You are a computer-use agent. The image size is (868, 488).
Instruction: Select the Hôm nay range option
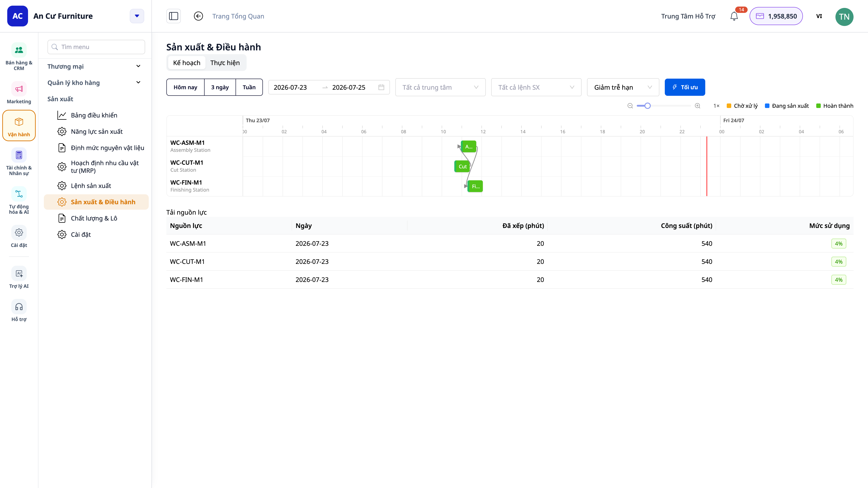click(185, 87)
